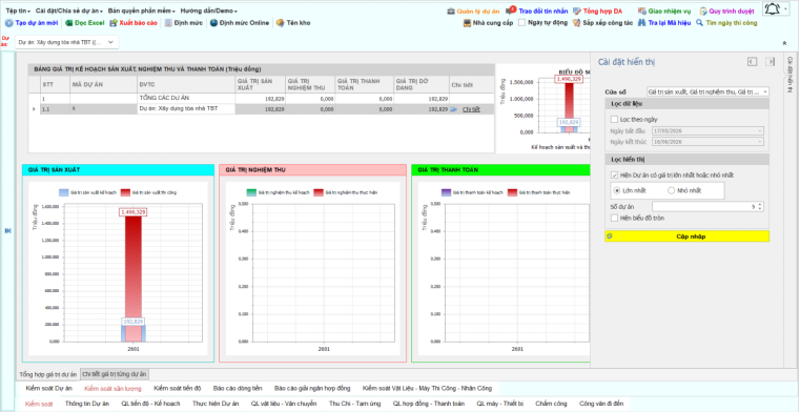Tick the Lọc theo ngày checkbox
Image resolution: width=800 pixels, height=412 pixels.
tap(615, 119)
